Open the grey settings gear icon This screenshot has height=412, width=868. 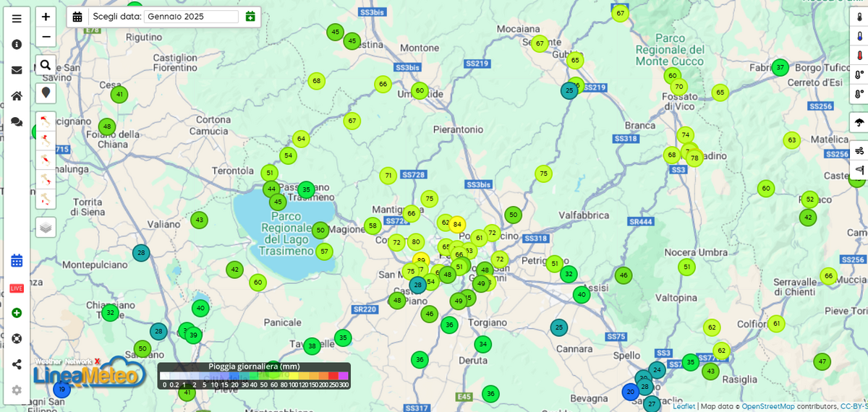pos(17,390)
